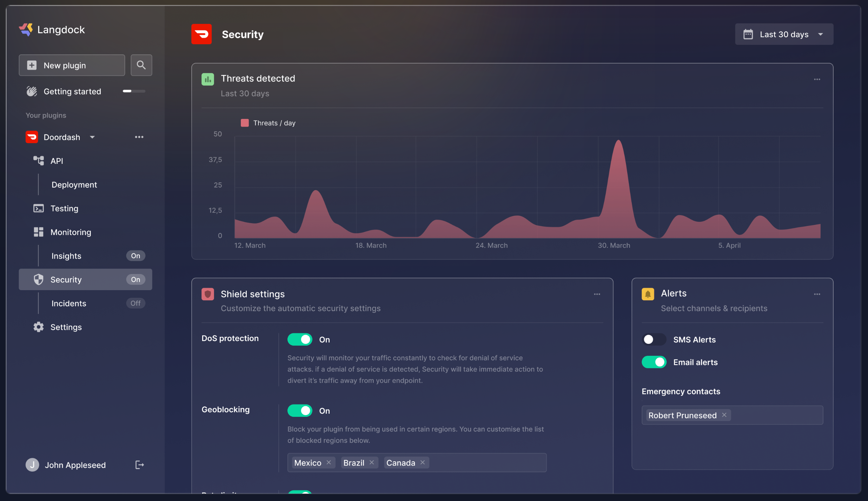The image size is (868, 501).
Task: Click the Langdock logo icon
Action: (26, 30)
